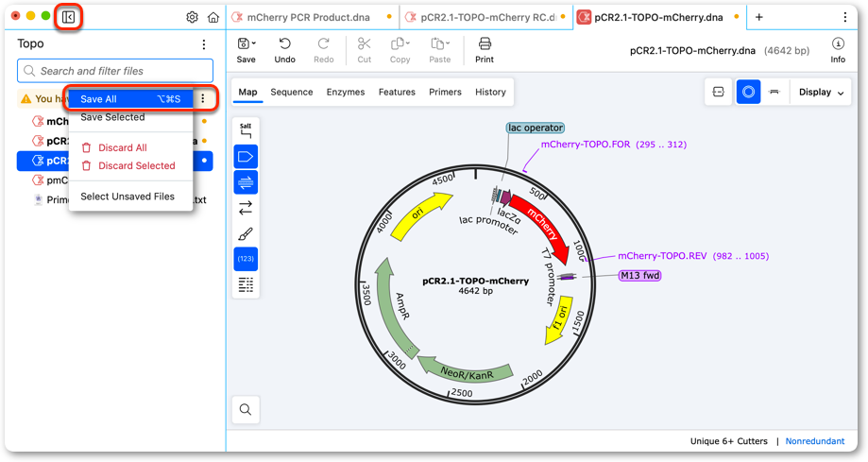Open the Paste options dropdown arrow
The height and width of the screenshot is (462, 868).
tap(448, 43)
